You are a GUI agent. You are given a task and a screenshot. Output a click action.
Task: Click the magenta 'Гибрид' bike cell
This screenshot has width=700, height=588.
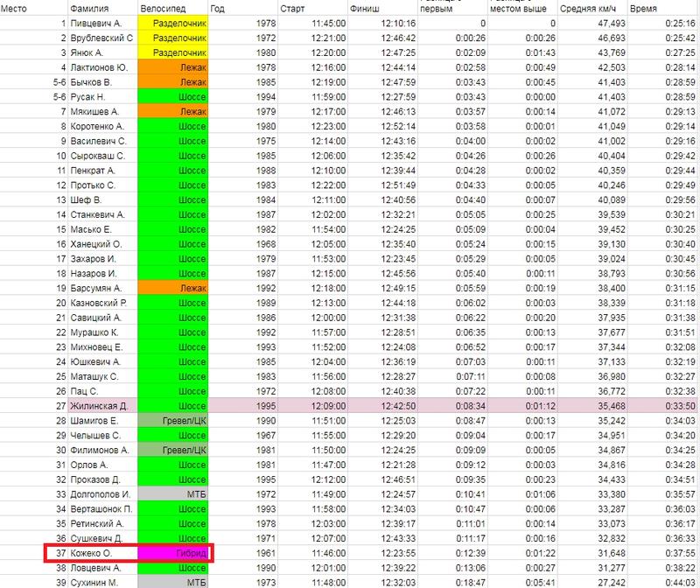click(x=173, y=554)
